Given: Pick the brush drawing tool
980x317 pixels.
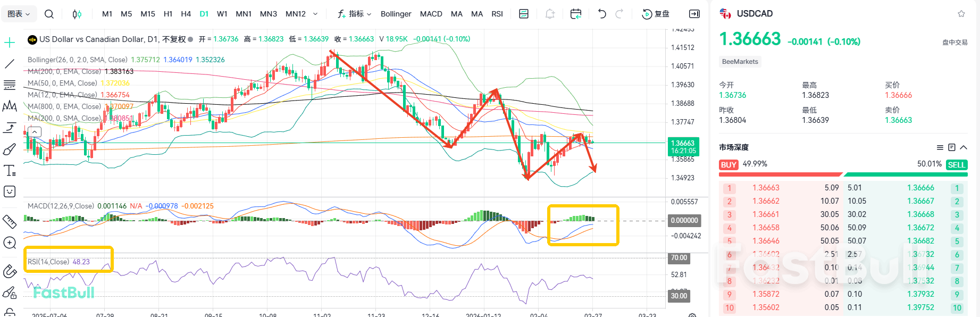Looking at the screenshot, I should point(10,149).
